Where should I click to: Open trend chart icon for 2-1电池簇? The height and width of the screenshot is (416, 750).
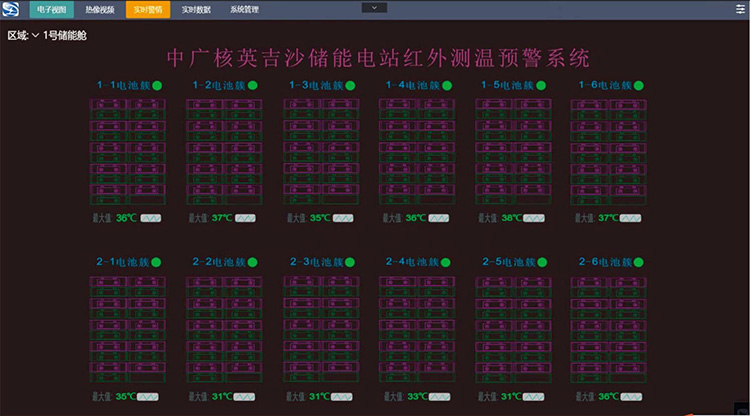[148, 397]
